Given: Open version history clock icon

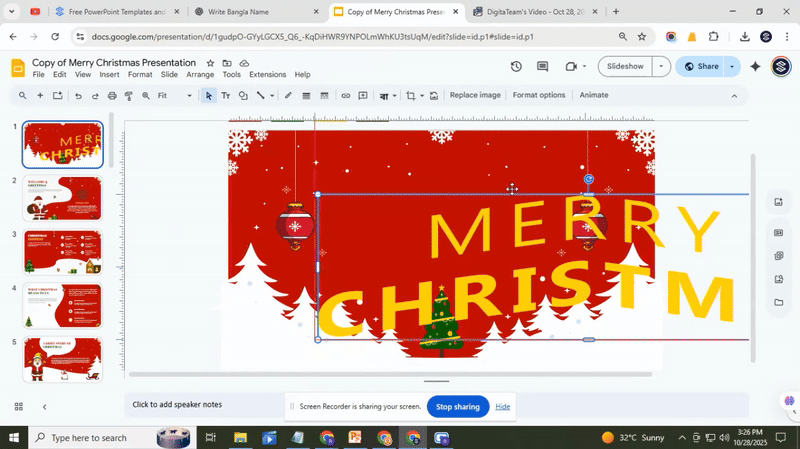Looking at the screenshot, I should pyautogui.click(x=516, y=67).
